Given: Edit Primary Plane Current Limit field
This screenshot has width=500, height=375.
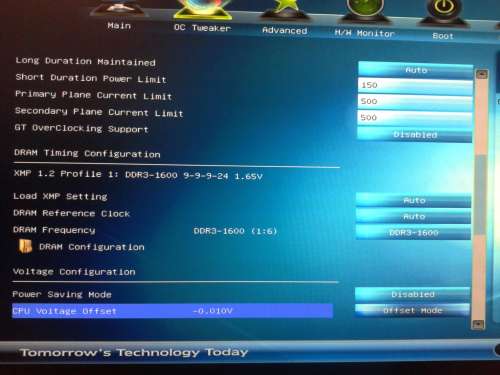Looking at the screenshot, I should [x=415, y=101].
